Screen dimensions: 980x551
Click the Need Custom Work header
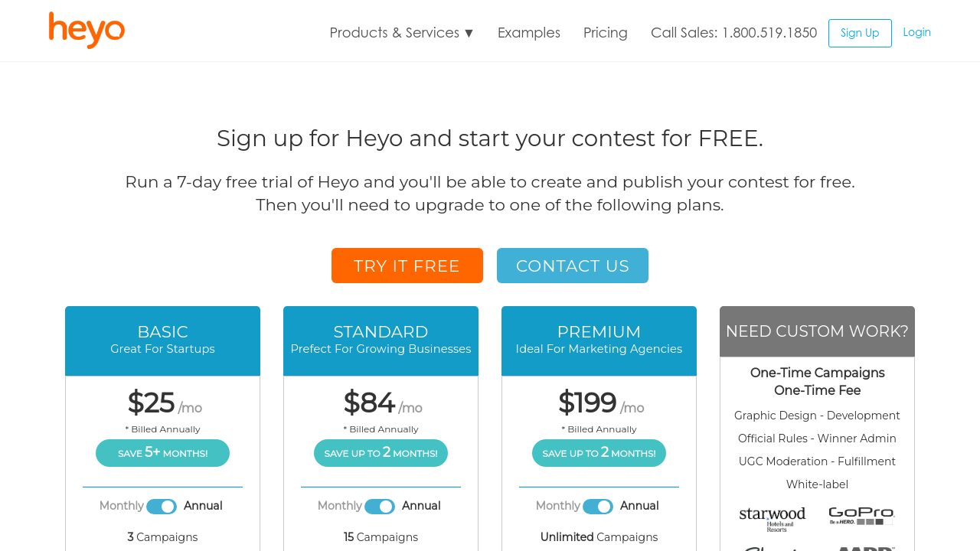[817, 331]
